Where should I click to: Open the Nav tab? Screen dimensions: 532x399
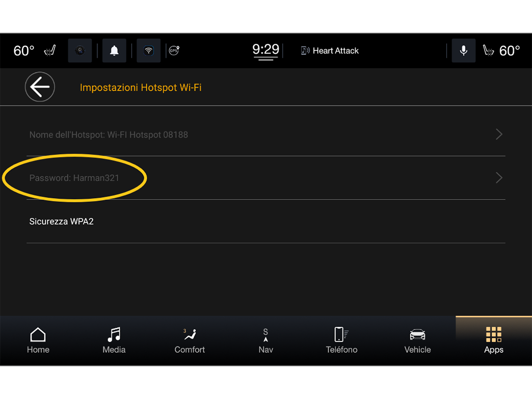coord(266,341)
